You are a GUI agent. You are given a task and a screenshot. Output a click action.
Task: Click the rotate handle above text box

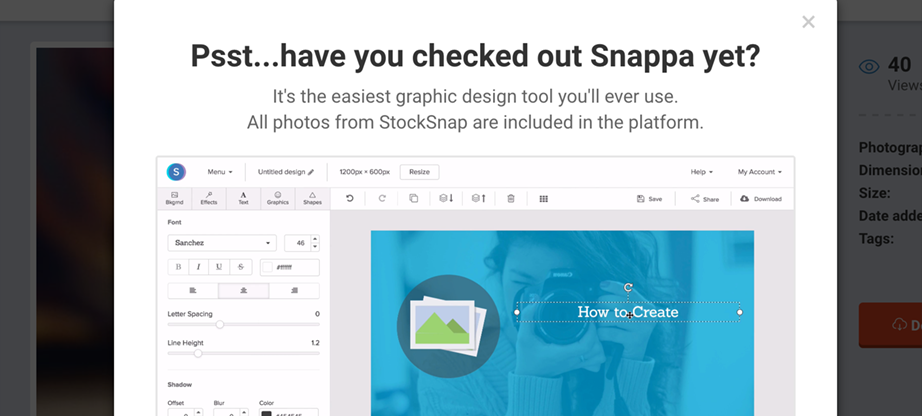coord(628,287)
